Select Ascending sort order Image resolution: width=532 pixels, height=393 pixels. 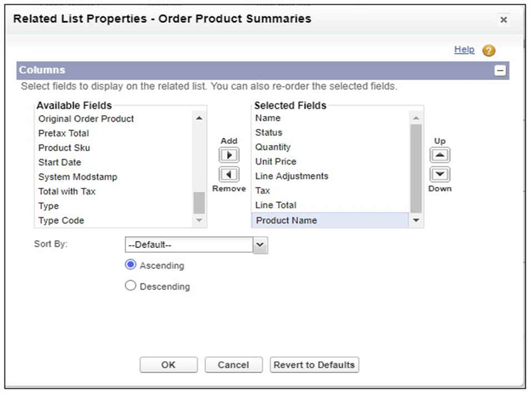click(x=131, y=265)
